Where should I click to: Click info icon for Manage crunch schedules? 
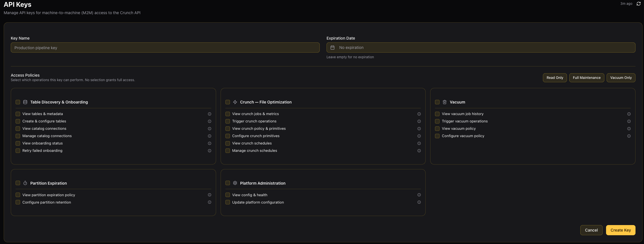[x=419, y=151]
